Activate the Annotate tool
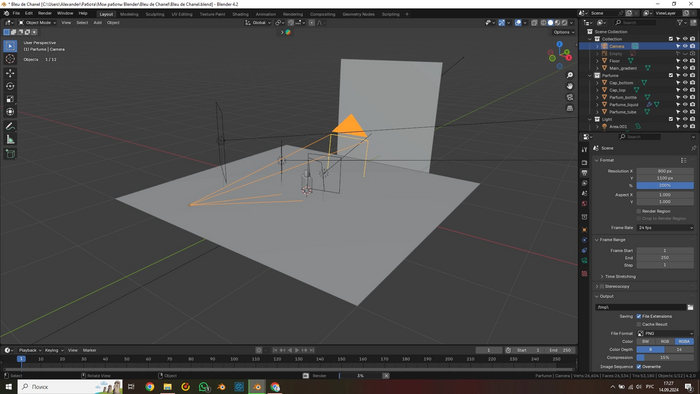700x394 pixels. point(10,127)
